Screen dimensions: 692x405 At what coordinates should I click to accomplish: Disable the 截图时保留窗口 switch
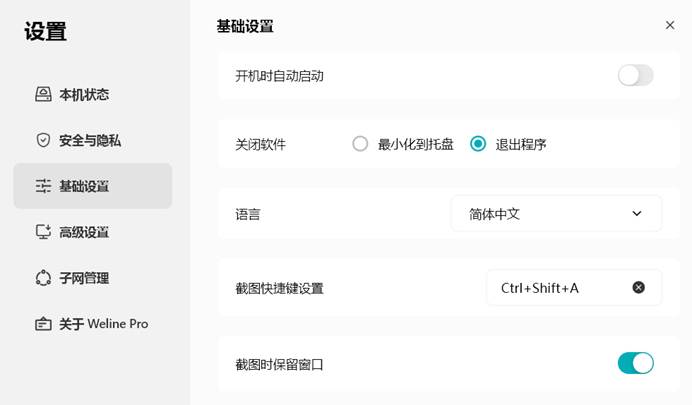click(x=636, y=364)
